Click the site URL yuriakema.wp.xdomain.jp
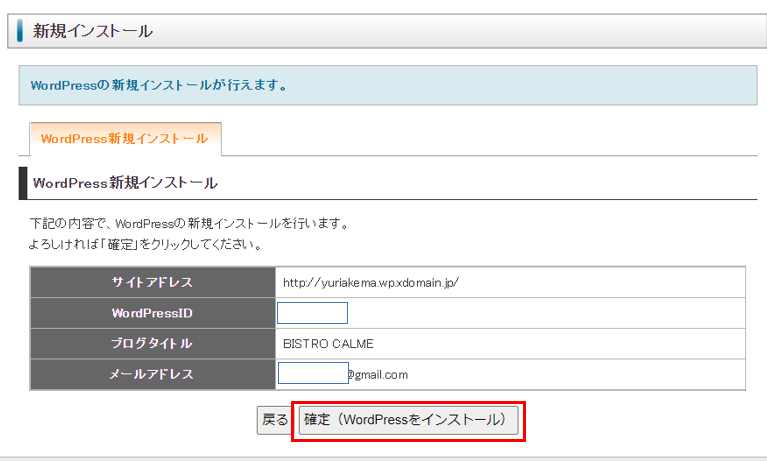767x464 pixels. tap(370, 283)
